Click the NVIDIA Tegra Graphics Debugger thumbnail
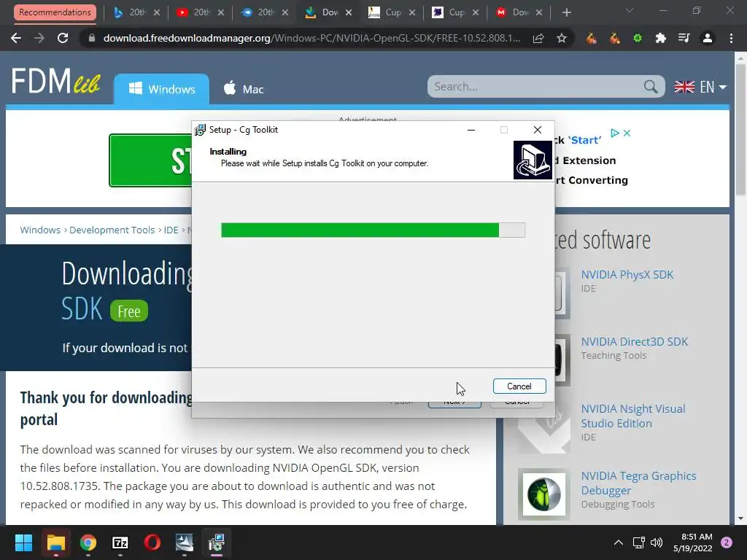This screenshot has height=560, width=747. pos(544,494)
